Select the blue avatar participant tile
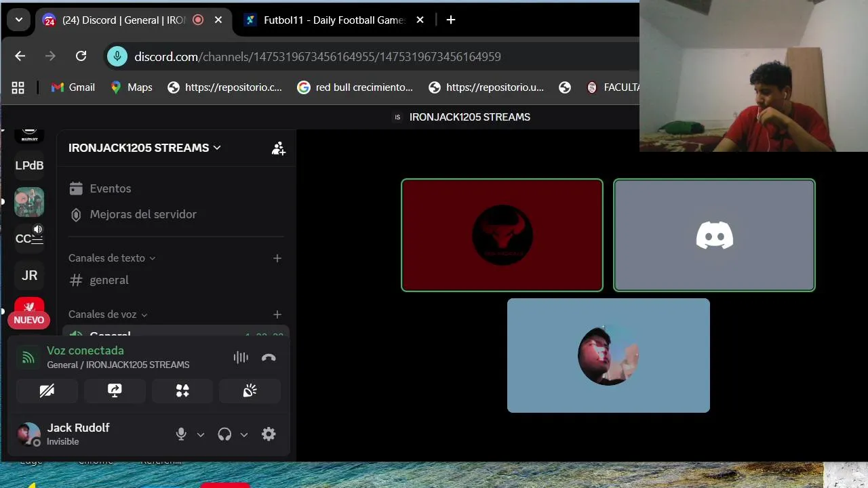This screenshot has width=868, height=488. coord(608,355)
